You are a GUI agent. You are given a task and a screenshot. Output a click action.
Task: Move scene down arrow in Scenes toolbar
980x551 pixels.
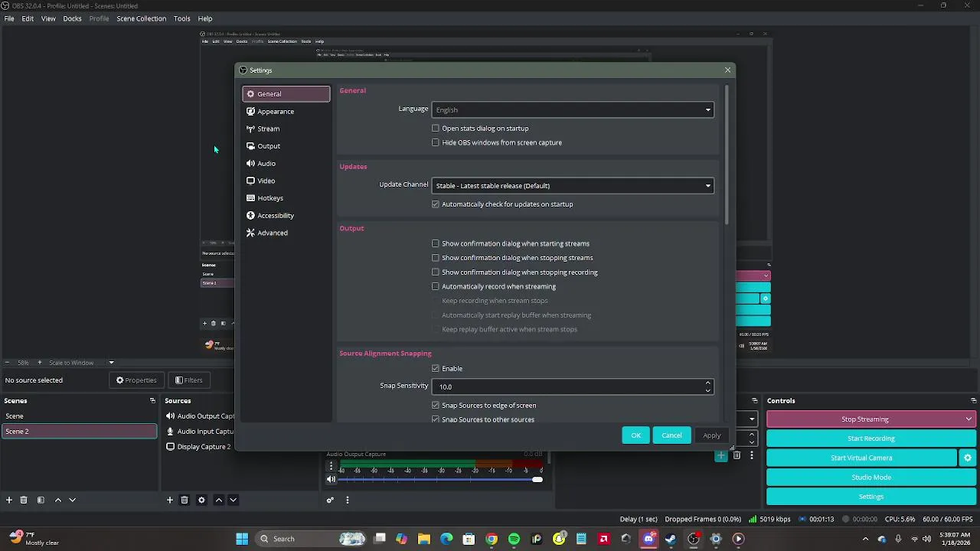pyautogui.click(x=72, y=500)
